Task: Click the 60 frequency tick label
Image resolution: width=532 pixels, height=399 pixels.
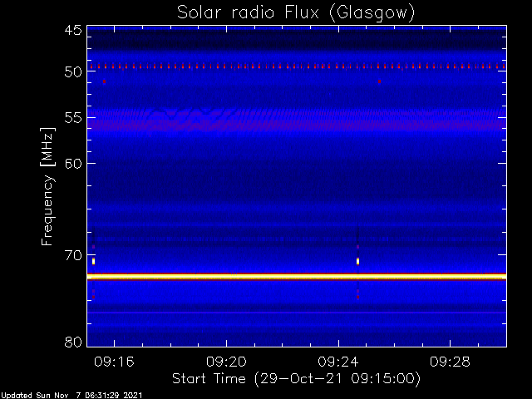Action: pos(73,164)
